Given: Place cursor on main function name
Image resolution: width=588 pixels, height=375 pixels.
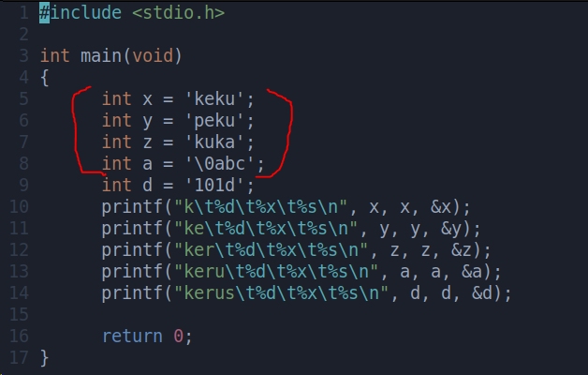Looking at the screenshot, I should pyautogui.click(x=101, y=56).
